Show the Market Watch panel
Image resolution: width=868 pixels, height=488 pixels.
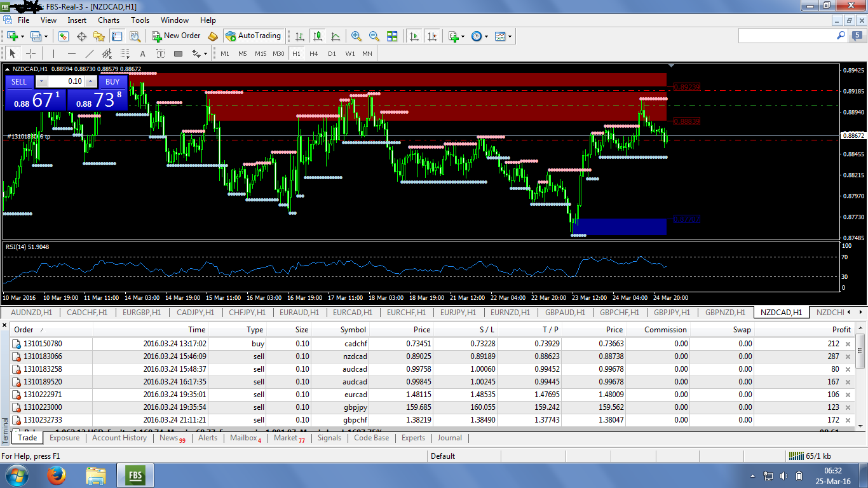[x=64, y=36]
